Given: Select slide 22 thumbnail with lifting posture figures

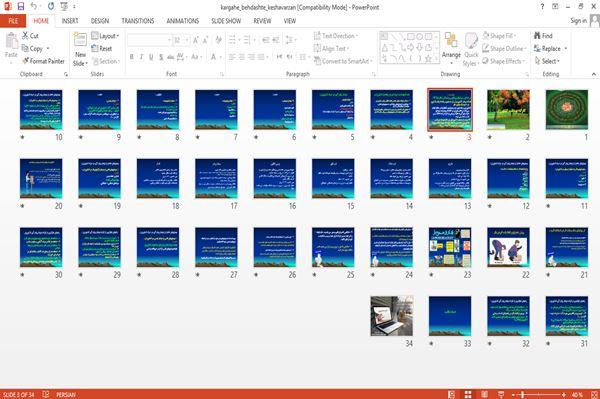Looking at the screenshot, I should click(x=508, y=247).
